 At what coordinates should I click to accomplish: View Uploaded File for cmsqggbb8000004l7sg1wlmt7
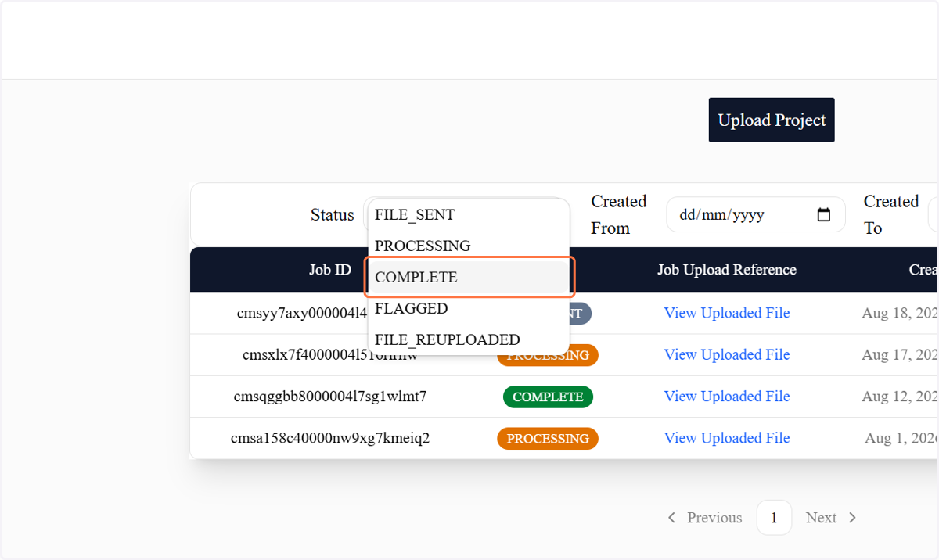coord(727,396)
